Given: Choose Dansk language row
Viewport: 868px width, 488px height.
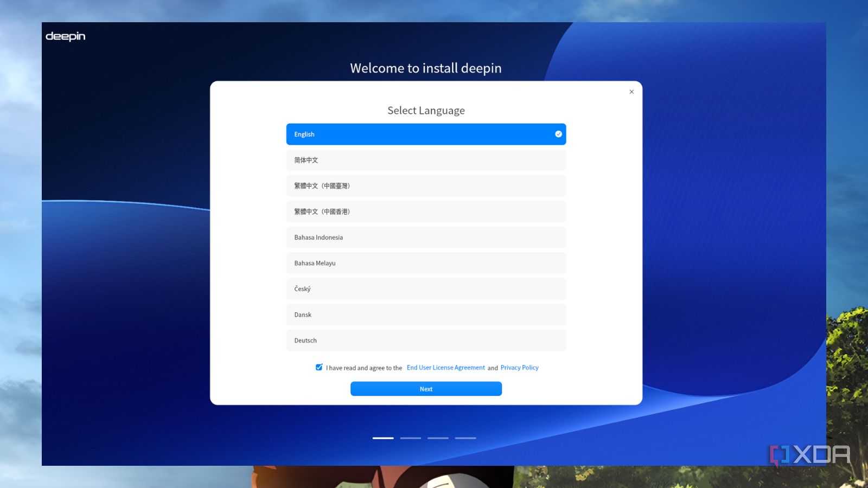Looking at the screenshot, I should 426,314.
